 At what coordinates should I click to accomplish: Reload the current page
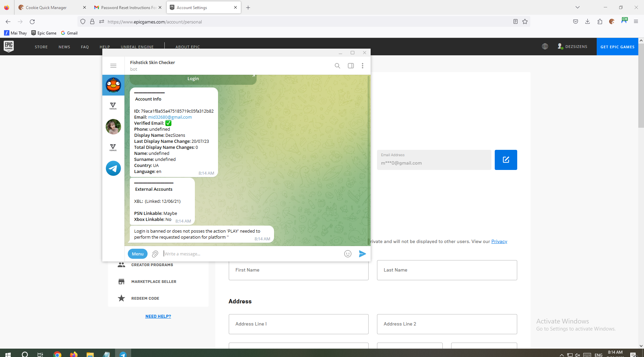click(32, 22)
